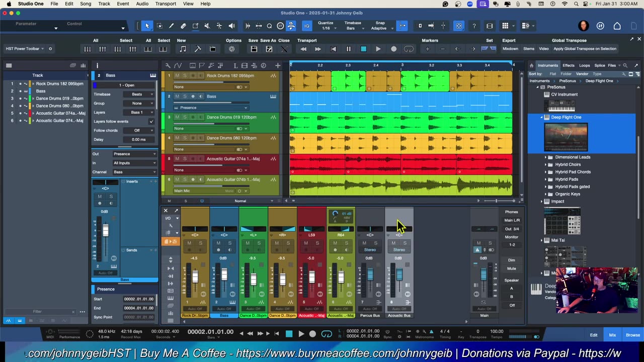The height and width of the screenshot is (362, 644).
Task: Select the Paint pencil tool
Action: pyautogui.click(x=171, y=26)
